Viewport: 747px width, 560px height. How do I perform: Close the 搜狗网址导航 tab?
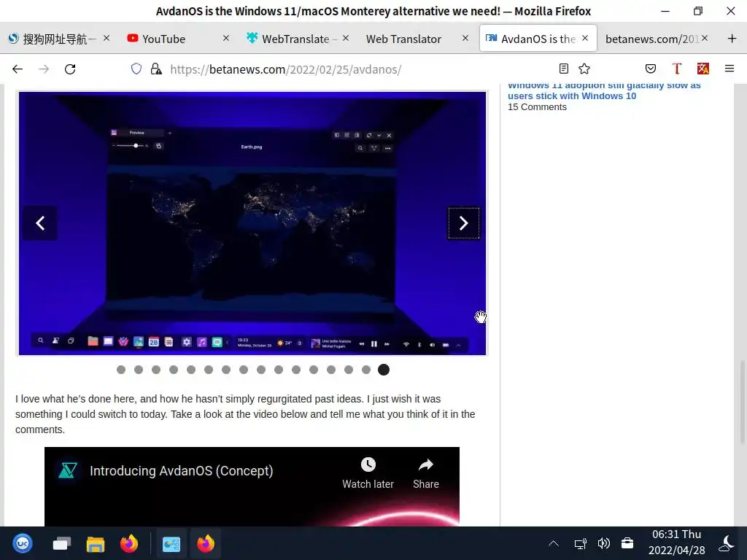point(107,38)
